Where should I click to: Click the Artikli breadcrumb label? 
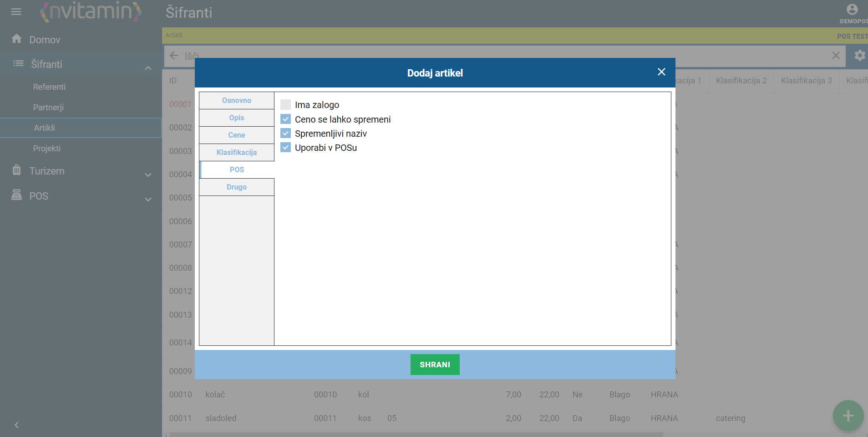(174, 35)
